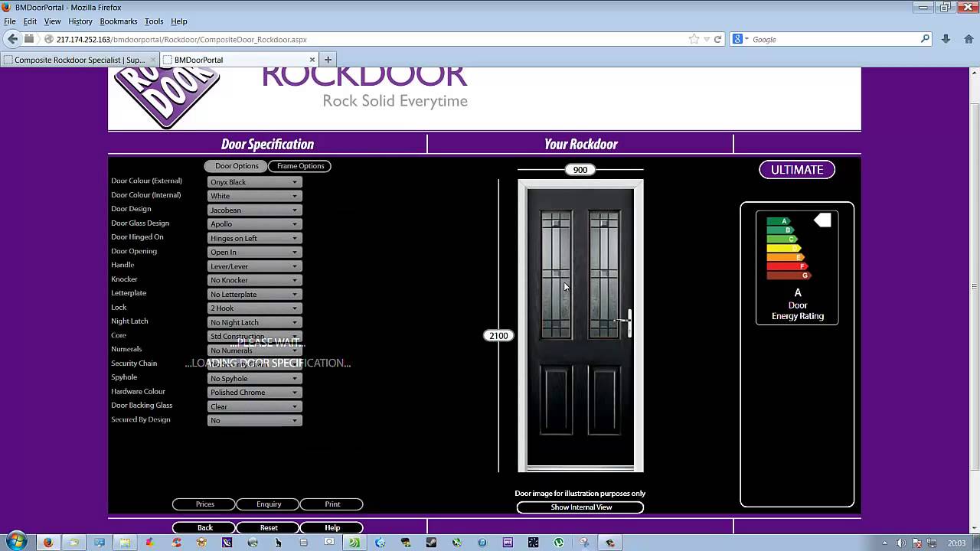This screenshot has height=551, width=980.
Task: Click the 'Door Specification' heading
Action: [267, 144]
